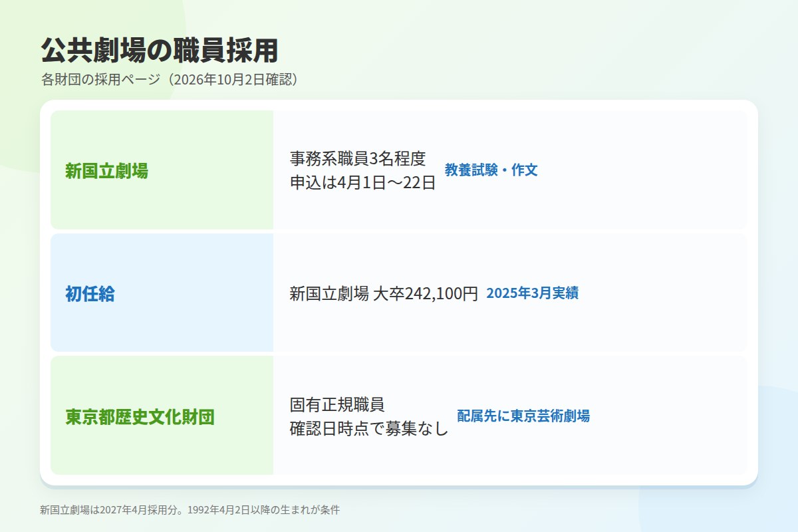
Task: Open the 配属先に東京芸術劇場 tag
Action: coord(523,416)
